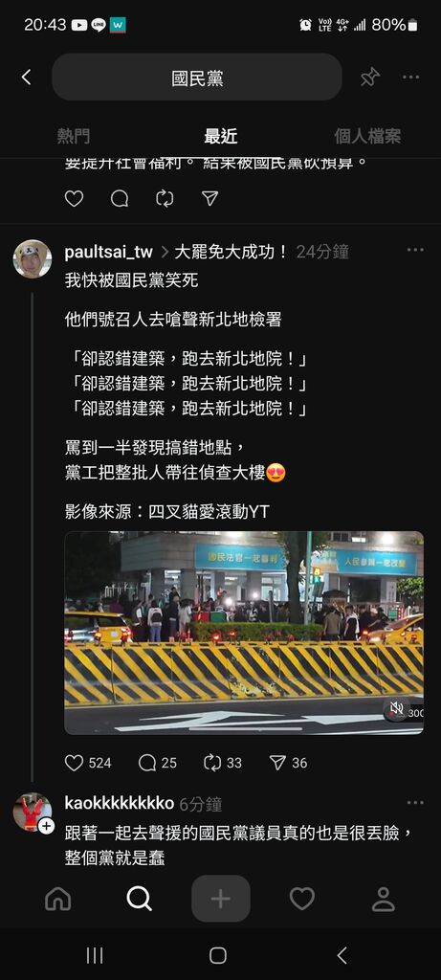The height and width of the screenshot is (980, 441).
Task: Open paultsai_tw's post options menu
Action: tap(415, 250)
